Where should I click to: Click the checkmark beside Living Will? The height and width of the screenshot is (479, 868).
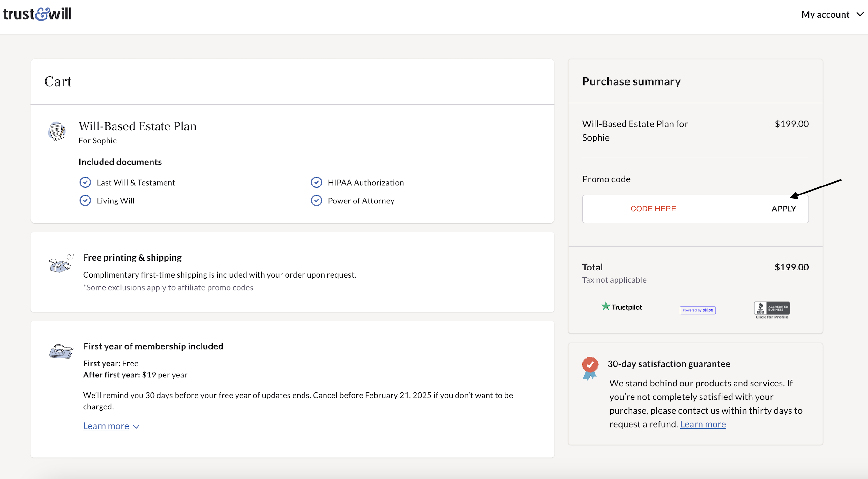click(x=85, y=201)
